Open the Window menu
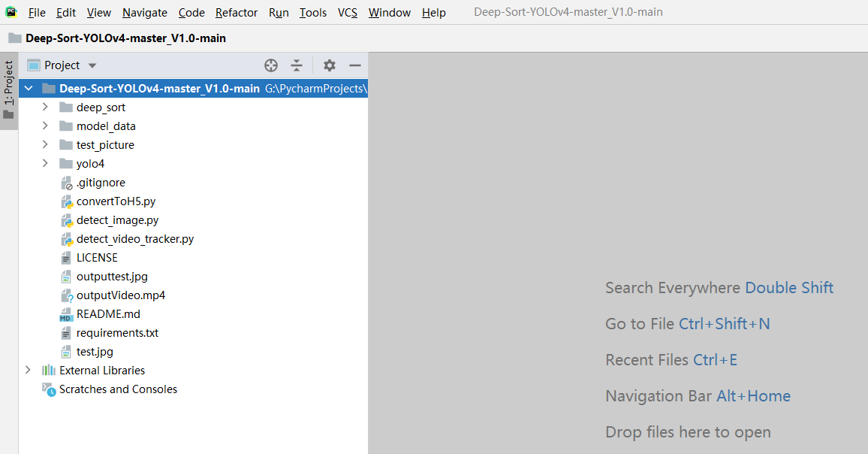 point(390,12)
